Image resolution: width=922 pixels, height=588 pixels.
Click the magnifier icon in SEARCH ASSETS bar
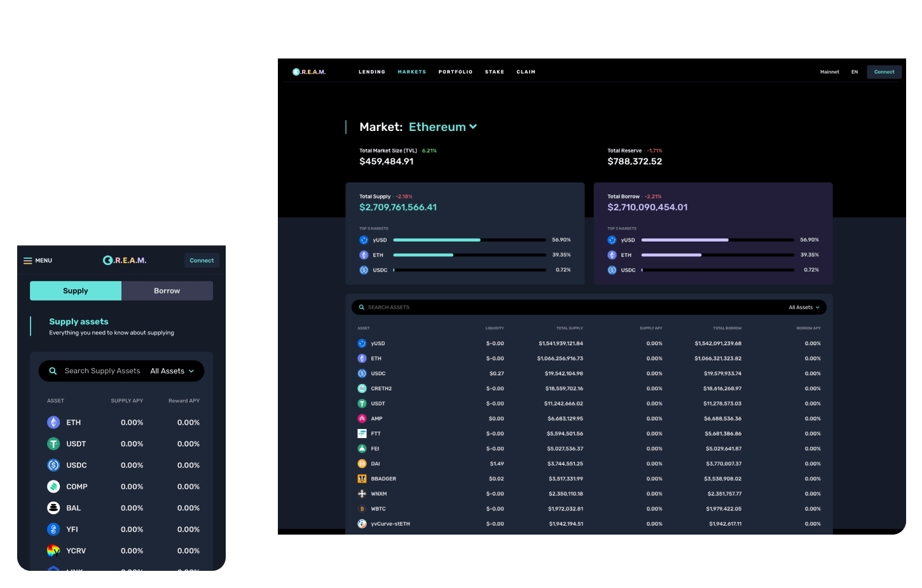pos(362,308)
